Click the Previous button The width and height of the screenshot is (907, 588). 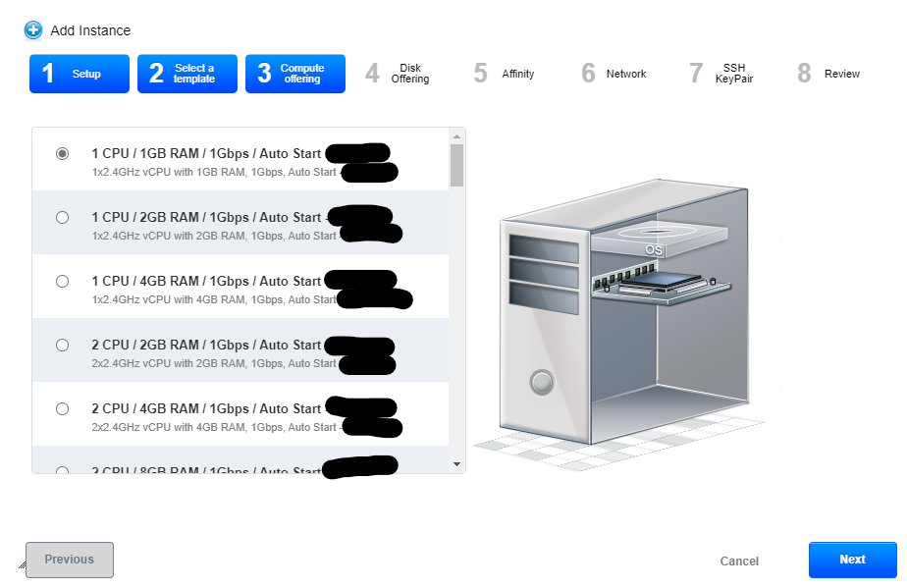point(69,560)
